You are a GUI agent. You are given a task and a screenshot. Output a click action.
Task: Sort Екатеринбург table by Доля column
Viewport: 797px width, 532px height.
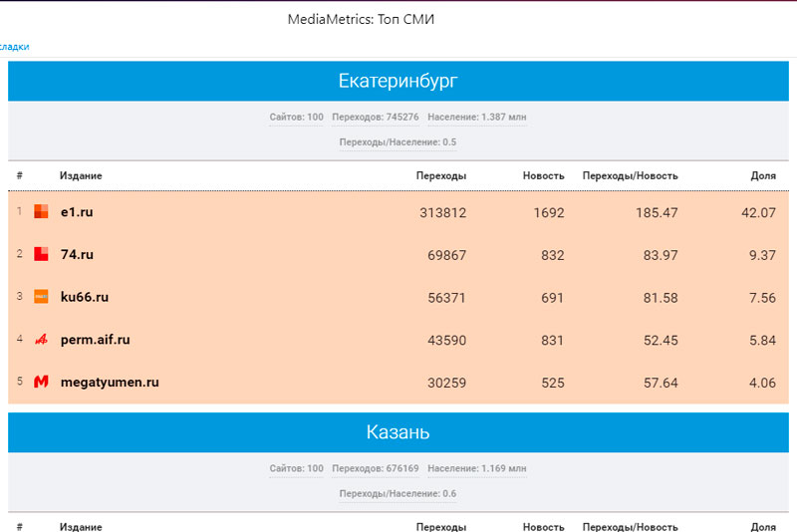[762, 175]
